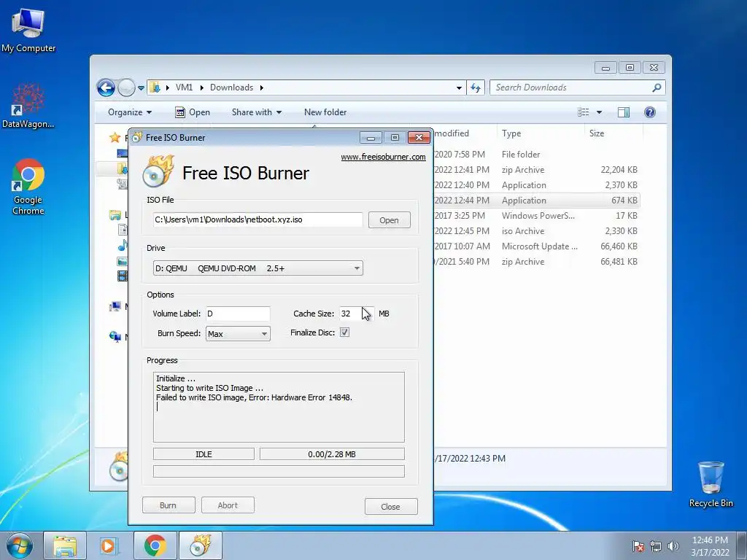
Task: Open network status tray icon
Action: tap(656, 546)
